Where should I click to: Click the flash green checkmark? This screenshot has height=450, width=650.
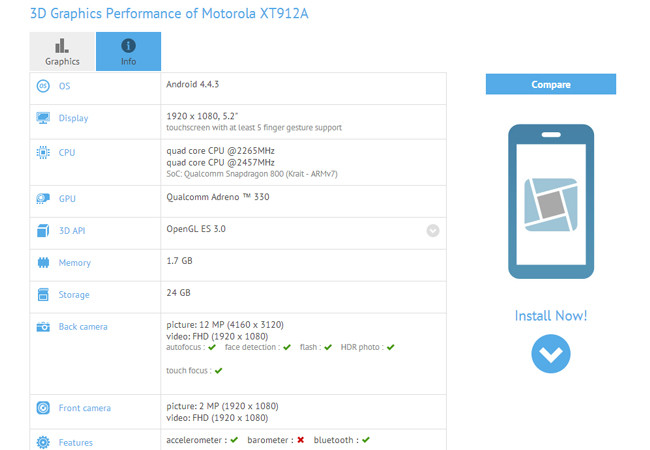[x=328, y=347]
